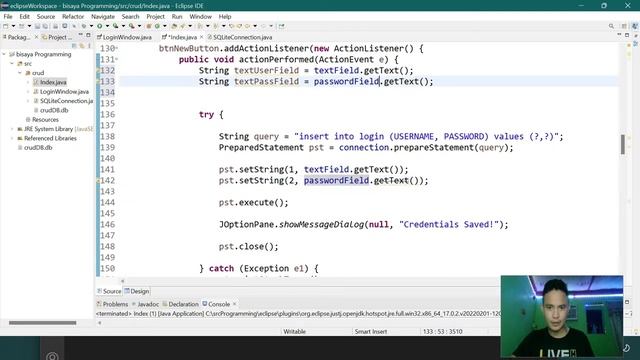Click the Save toolbar icon
Viewport: 640px width, 360px height.
coord(37,26)
